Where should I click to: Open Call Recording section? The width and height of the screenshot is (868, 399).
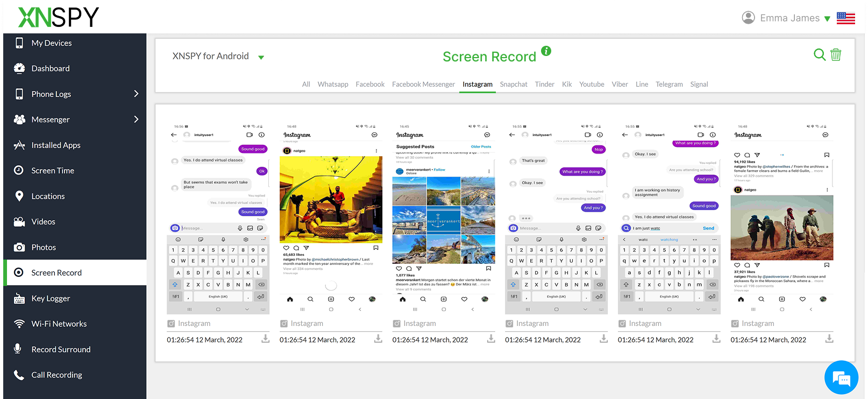click(x=75, y=375)
